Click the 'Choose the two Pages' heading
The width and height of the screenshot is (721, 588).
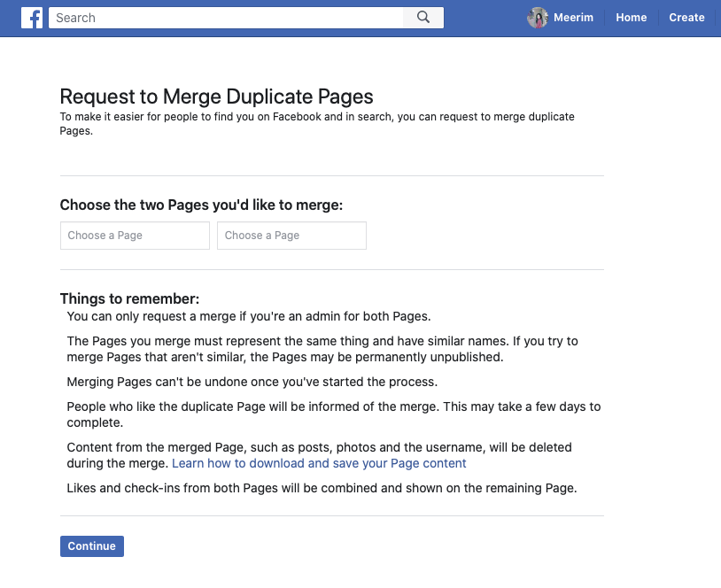click(x=201, y=205)
